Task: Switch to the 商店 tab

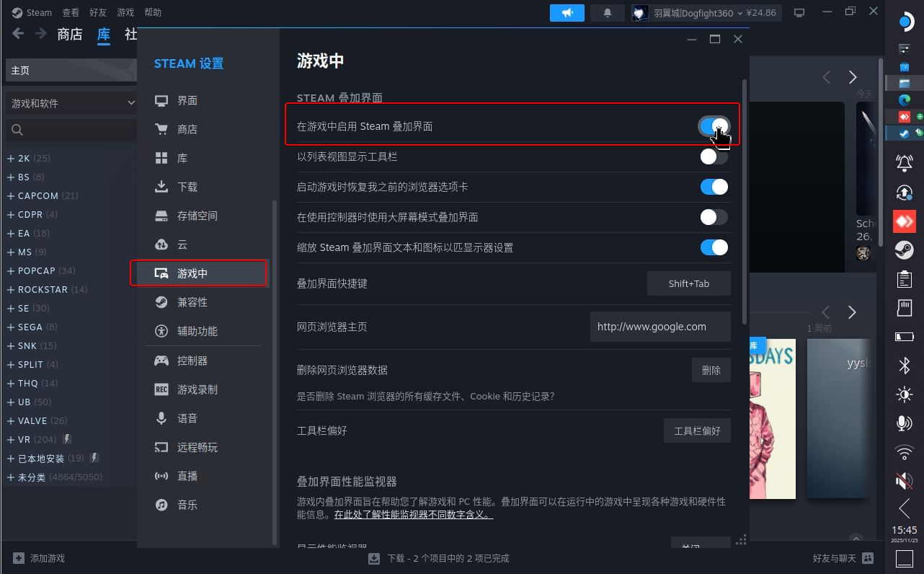Action: 69,34
